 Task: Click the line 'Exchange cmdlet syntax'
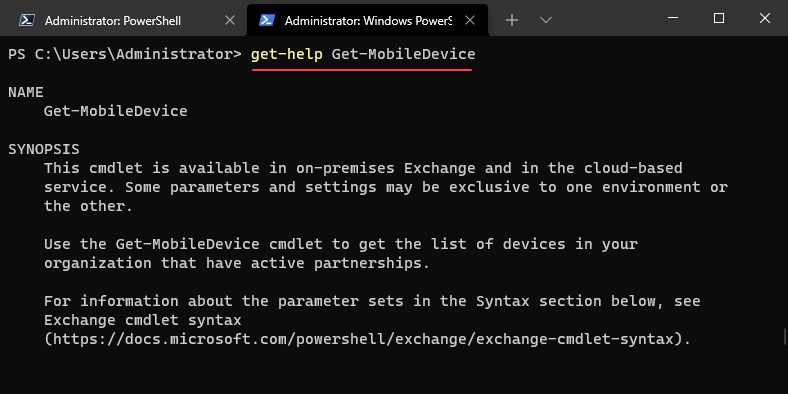pyautogui.click(x=143, y=320)
